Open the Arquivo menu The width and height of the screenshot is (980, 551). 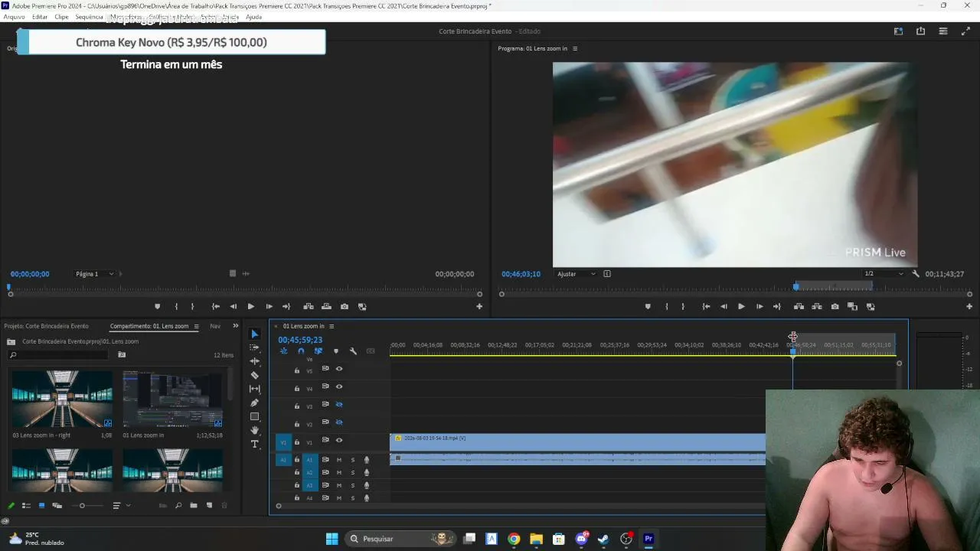(15, 17)
